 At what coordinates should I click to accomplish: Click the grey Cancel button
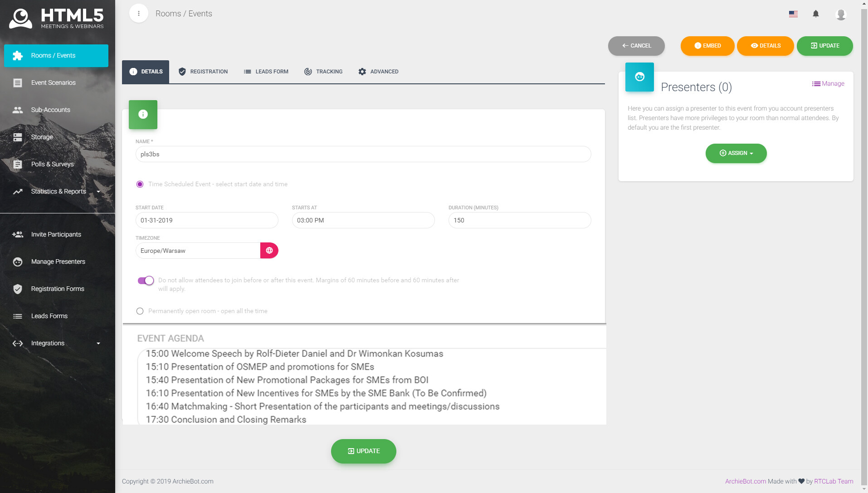(x=636, y=46)
